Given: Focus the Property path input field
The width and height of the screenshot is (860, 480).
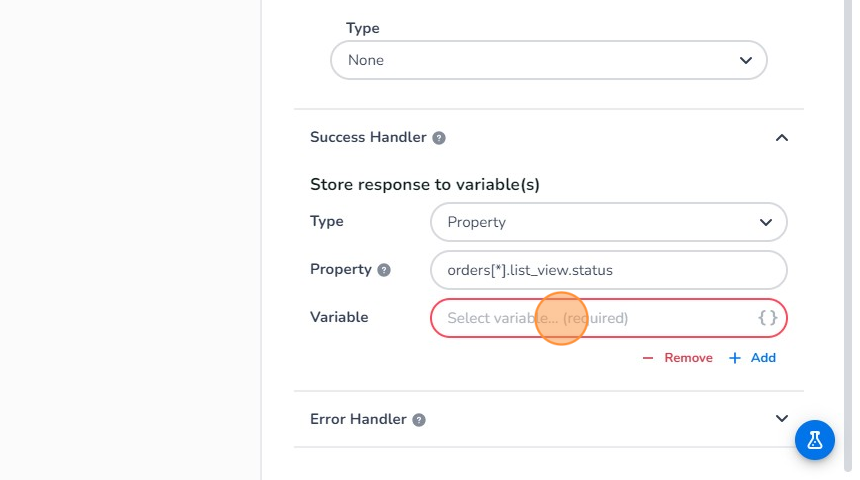Looking at the screenshot, I should [608, 270].
